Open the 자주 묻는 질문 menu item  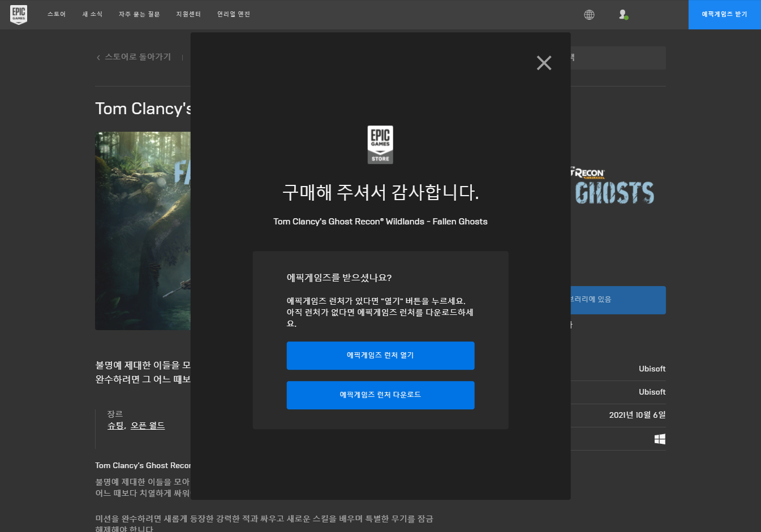click(139, 14)
